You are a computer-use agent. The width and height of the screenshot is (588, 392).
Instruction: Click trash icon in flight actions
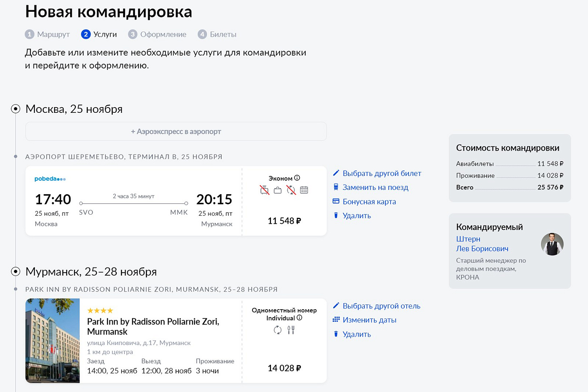[336, 215]
